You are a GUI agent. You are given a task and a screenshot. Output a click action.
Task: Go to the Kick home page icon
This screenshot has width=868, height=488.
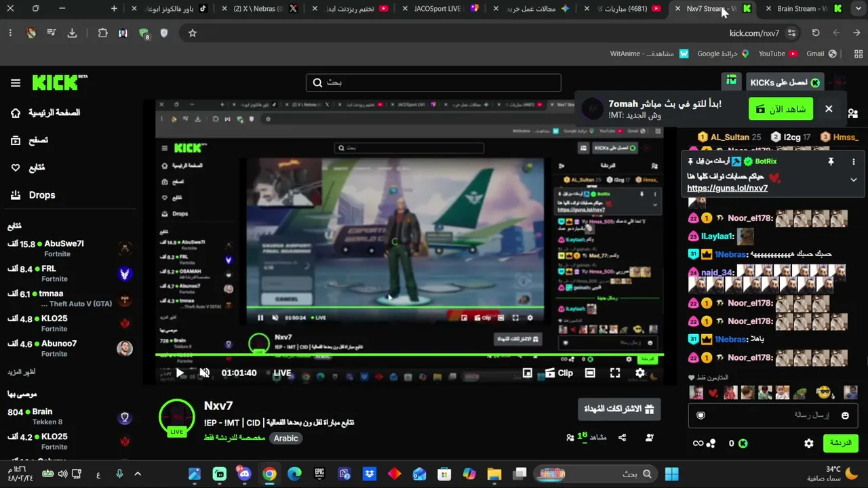coord(16,113)
